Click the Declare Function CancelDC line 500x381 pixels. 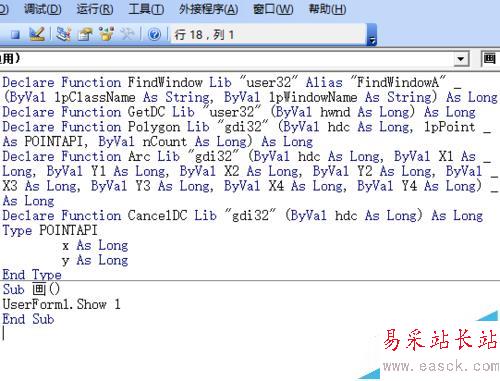click(243, 216)
